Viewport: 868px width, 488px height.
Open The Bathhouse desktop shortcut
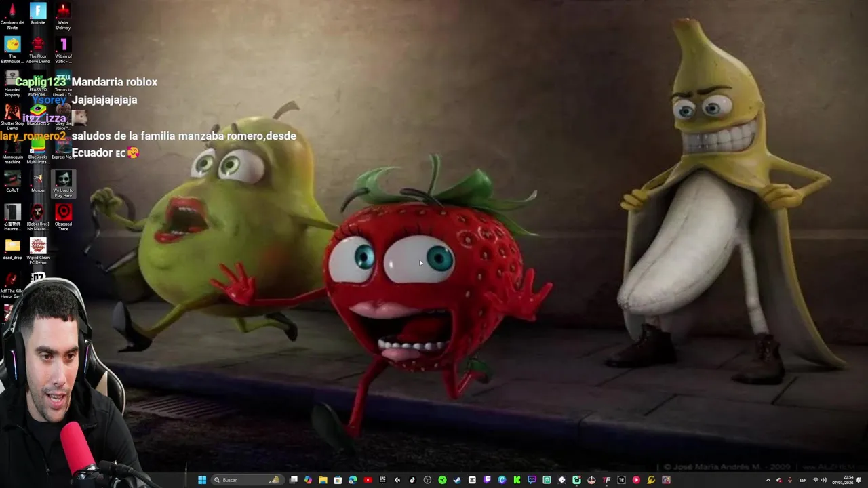[12, 50]
